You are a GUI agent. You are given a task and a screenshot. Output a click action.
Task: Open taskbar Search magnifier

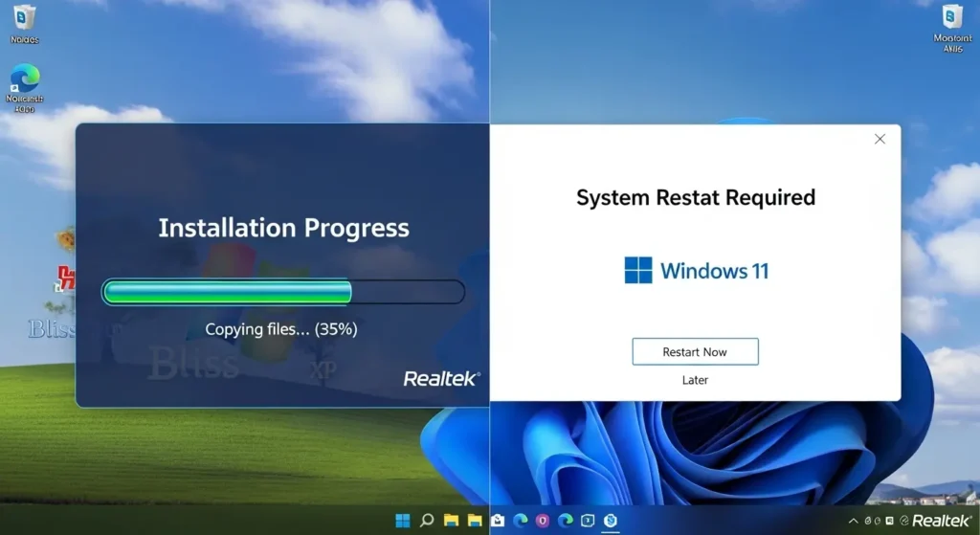pyautogui.click(x=427, y=520)
